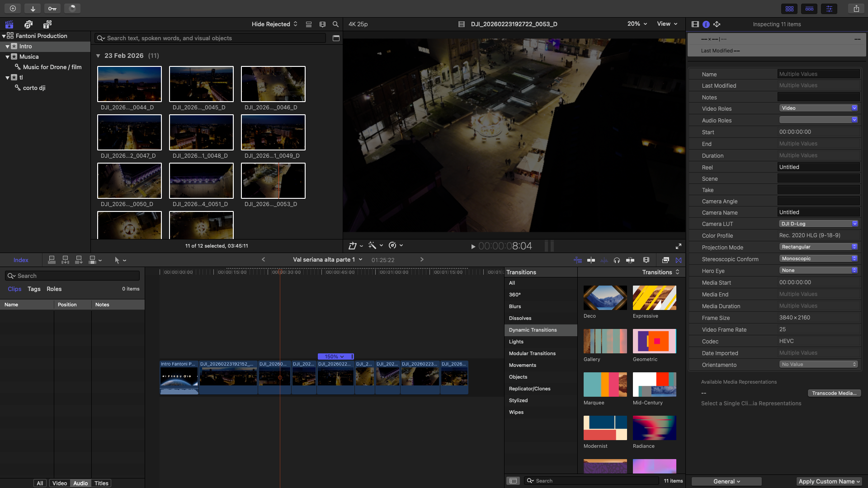Select the Radiance transition thumbnail
The height and width of the screenshot is (488, 868).
click(x=654, y=428)
